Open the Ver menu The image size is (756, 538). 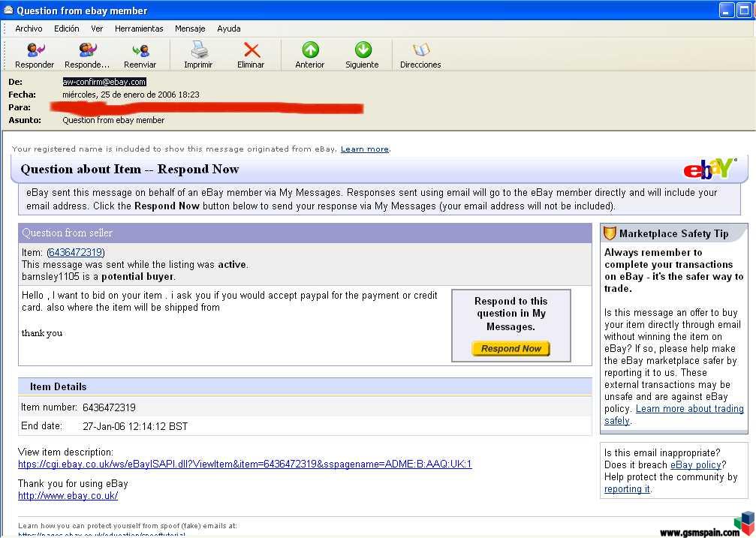[x=97, y=29]
